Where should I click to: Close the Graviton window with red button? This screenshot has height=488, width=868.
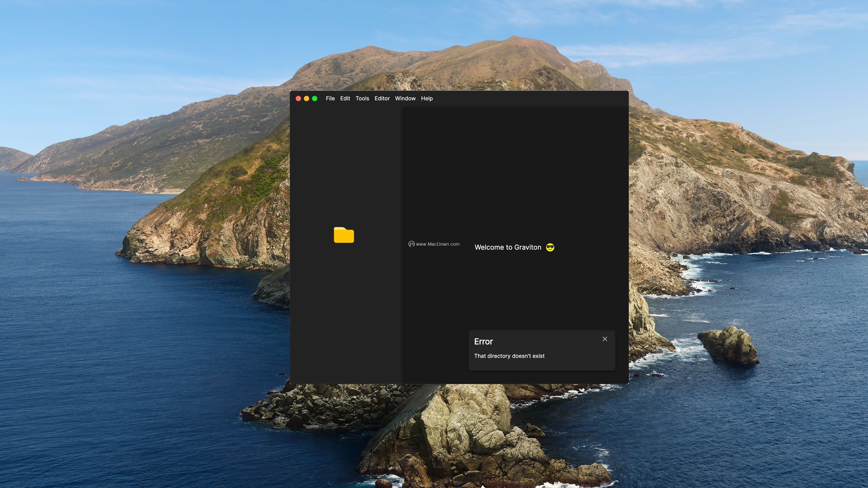[x=298, y=98]
